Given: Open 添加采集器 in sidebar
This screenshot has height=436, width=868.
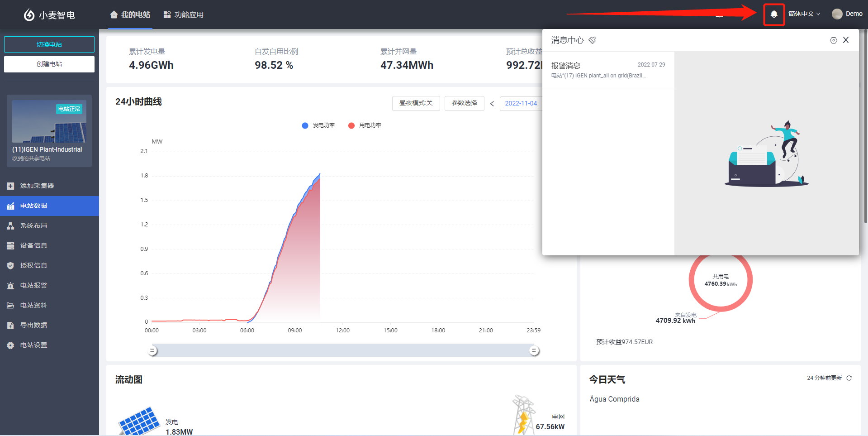Looking at the screenshot, I should pos(37,186).
